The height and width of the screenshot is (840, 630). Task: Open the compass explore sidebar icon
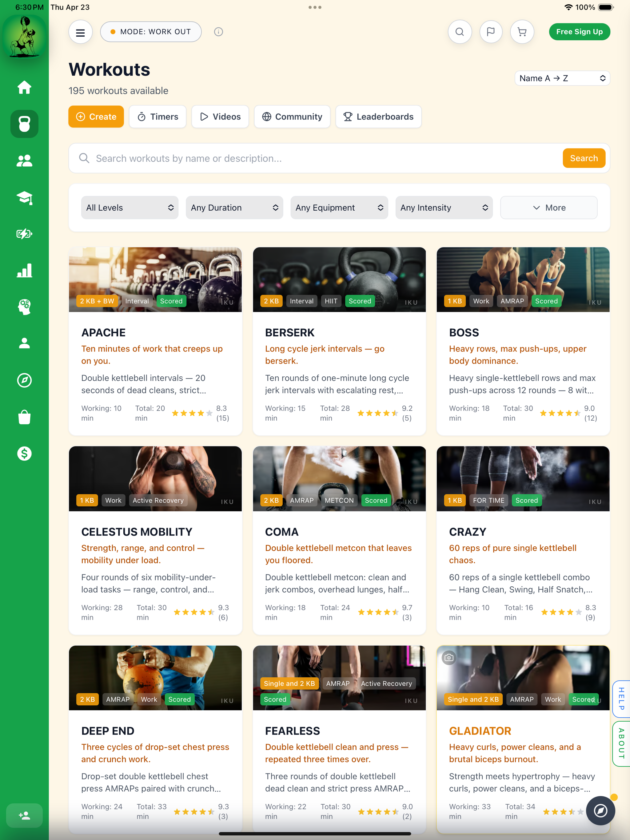point(24,380)
